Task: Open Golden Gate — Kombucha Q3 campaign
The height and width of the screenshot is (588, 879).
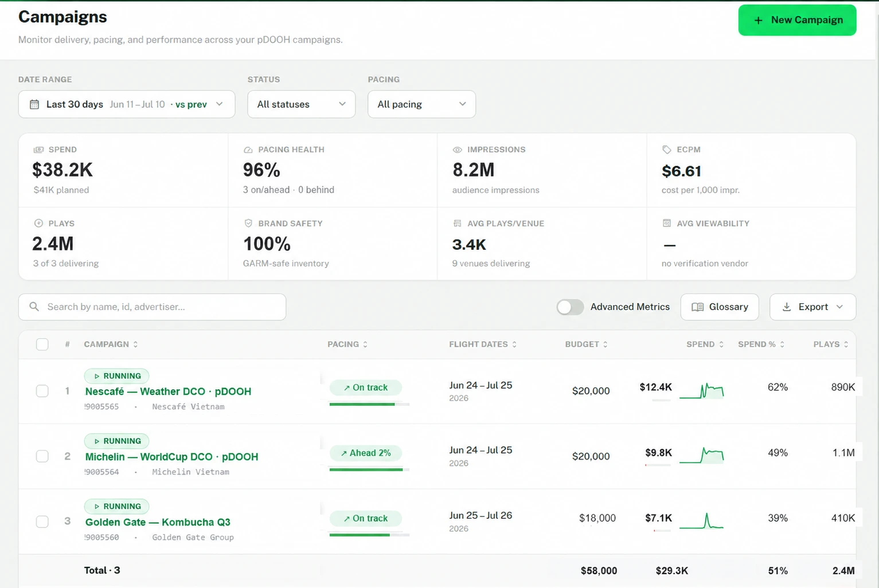Action: pos(158,522)
